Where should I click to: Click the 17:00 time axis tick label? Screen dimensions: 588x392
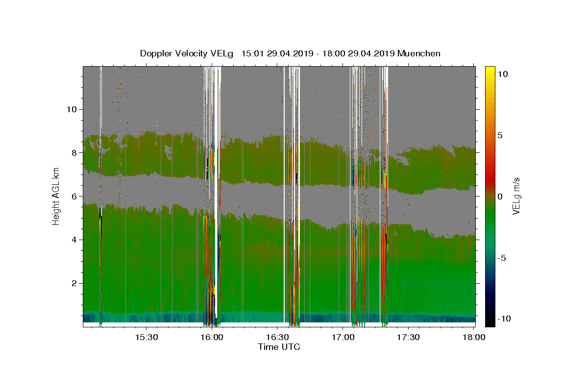[x=343, y=338]
